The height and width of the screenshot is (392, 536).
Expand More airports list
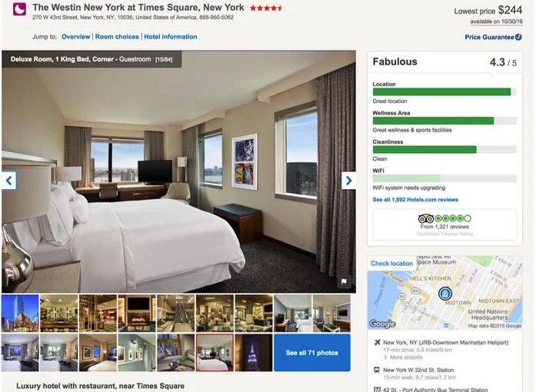click(x=403, y=357)
